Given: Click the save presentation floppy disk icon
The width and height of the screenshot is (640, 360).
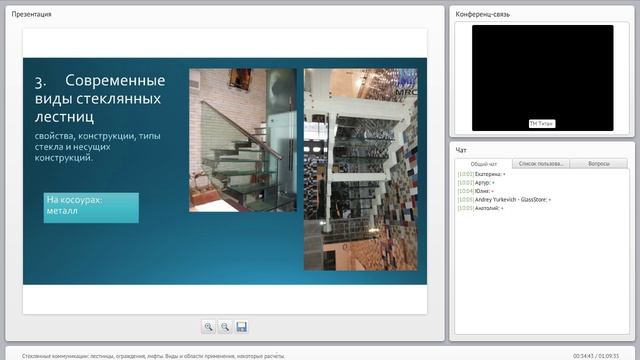Looking at the screenshot, I should click(x=242, y=327).
